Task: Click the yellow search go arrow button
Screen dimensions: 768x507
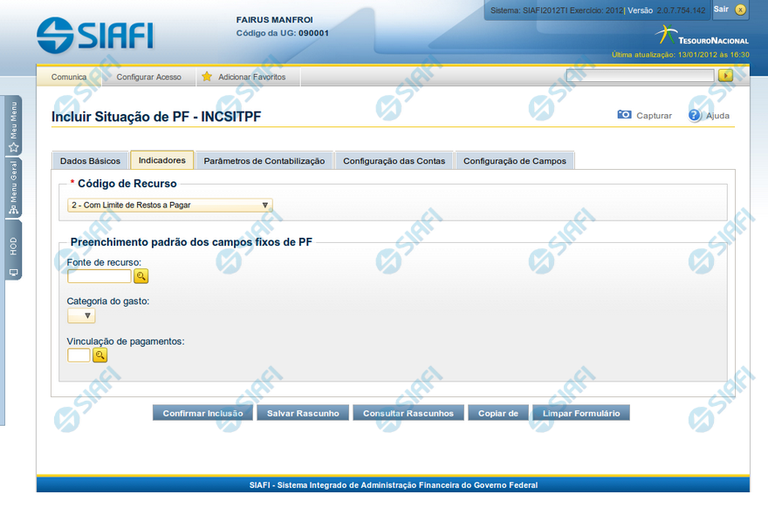Action: click(x=725, y=75)
